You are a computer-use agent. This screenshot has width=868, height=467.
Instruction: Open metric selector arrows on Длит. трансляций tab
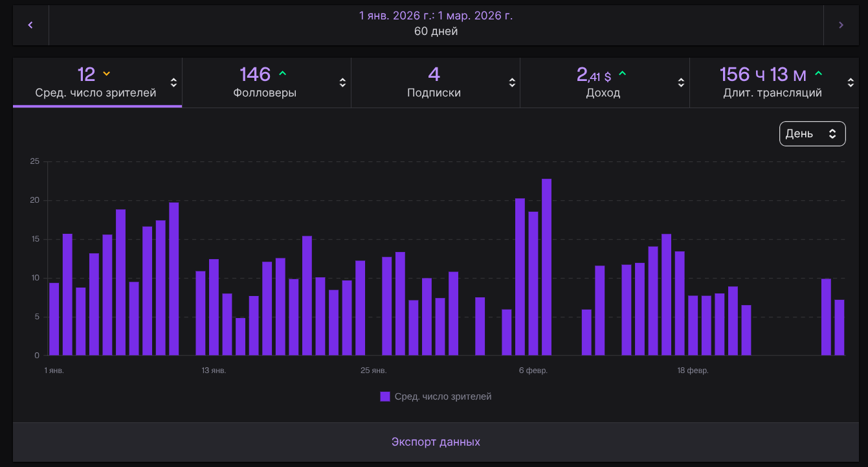pyautogui.click(x=851, y=82)
